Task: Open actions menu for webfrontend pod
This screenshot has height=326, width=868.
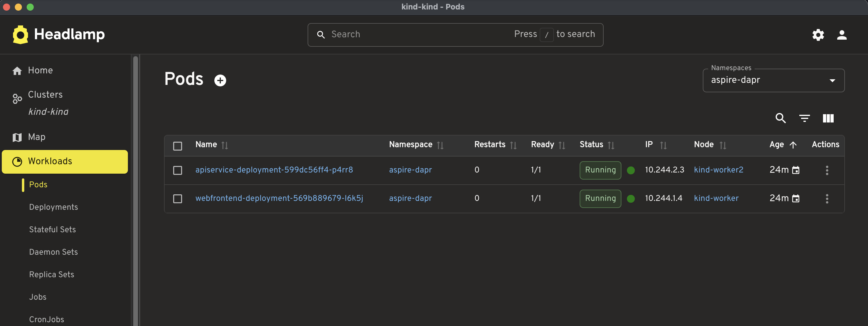Action: coord(827,198)
